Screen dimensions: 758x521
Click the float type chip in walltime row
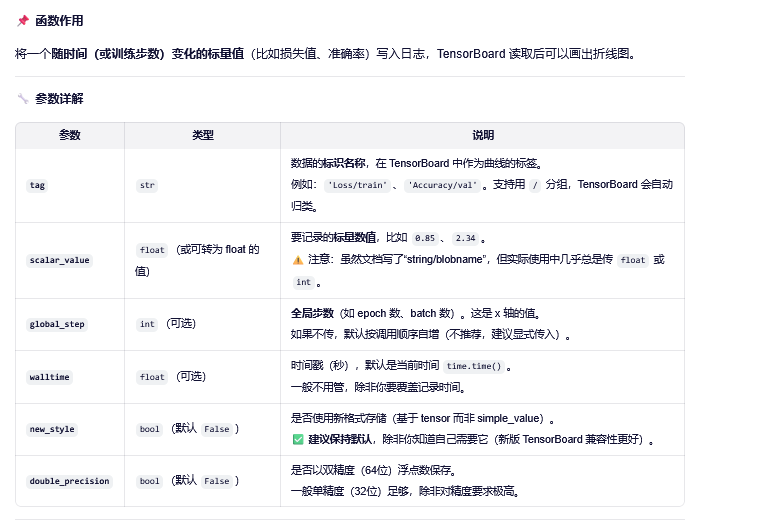[152, 377]
